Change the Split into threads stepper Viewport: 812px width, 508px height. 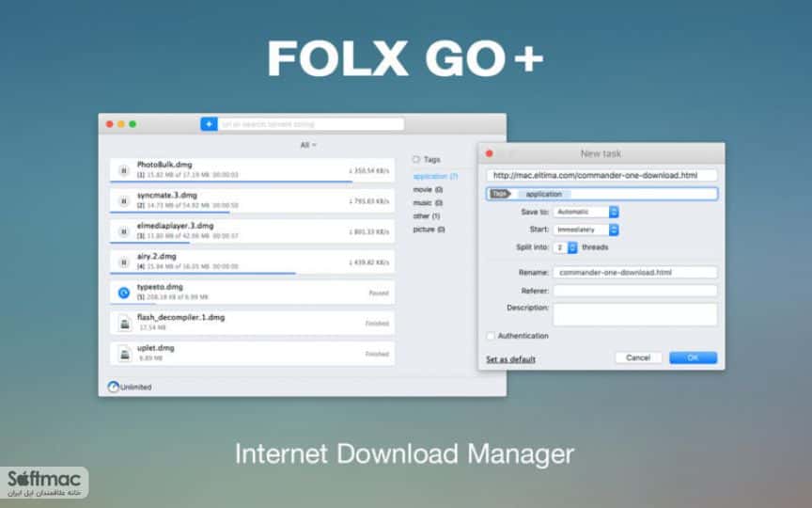[572, 247]
